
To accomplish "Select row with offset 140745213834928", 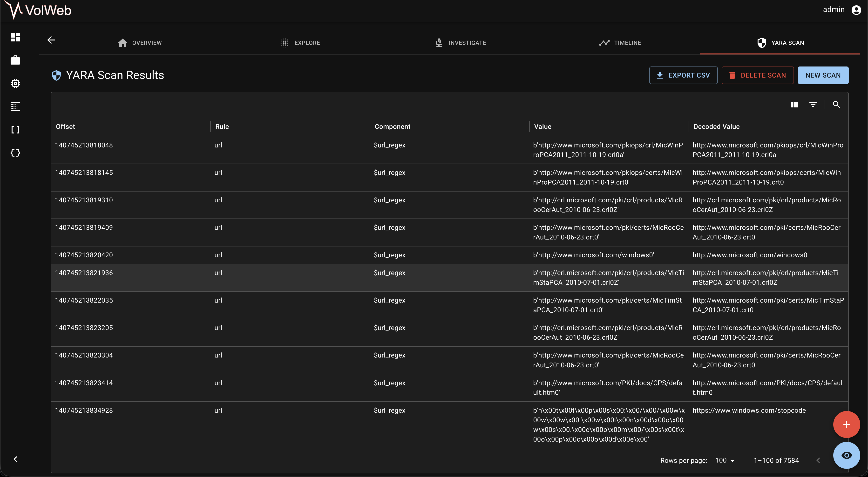I will 449,425.
